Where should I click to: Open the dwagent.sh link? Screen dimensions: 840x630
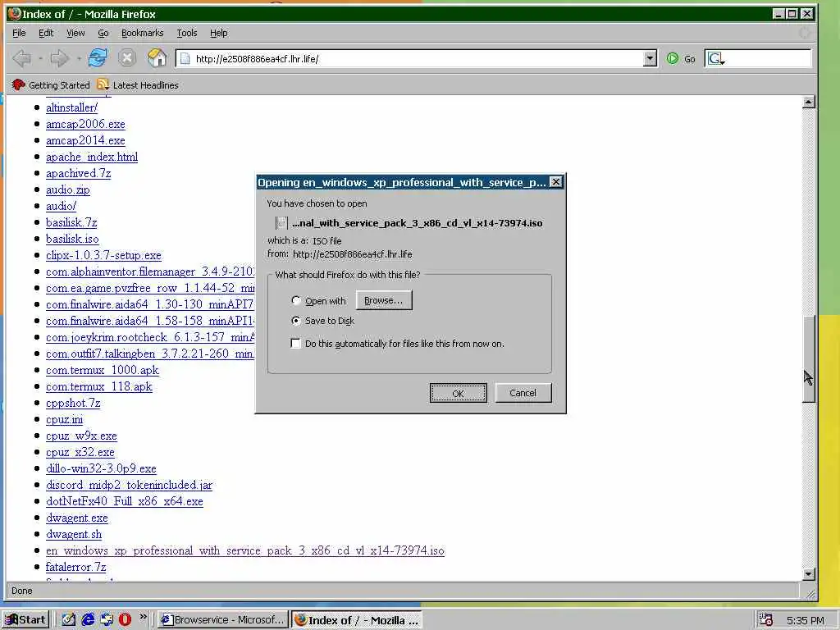click(74, 534)
